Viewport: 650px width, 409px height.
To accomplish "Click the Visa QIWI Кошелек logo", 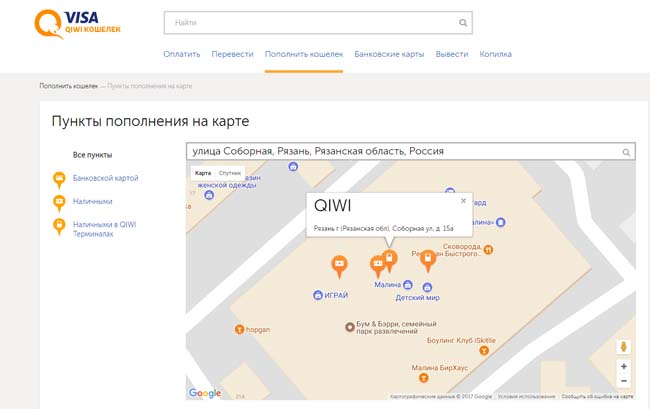I will [78, 24].
